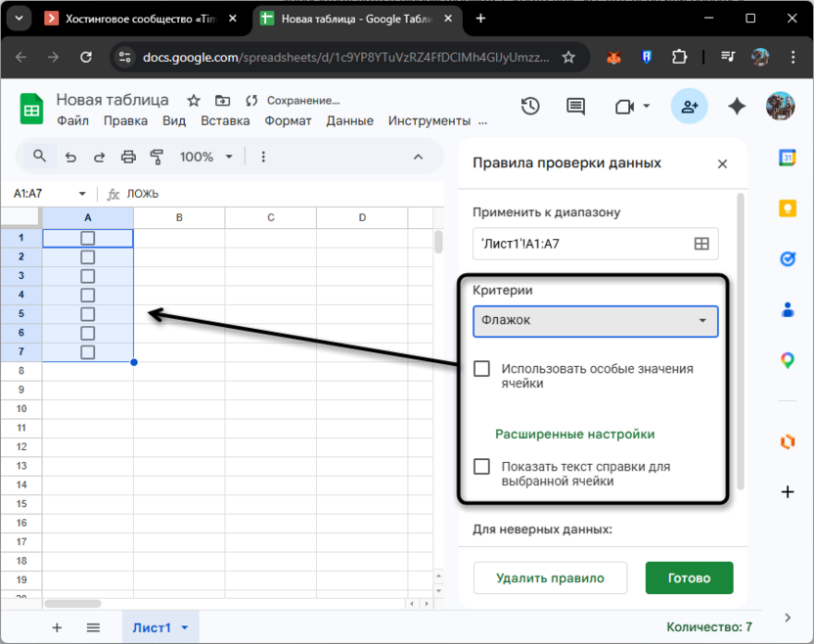The height and width of the screenshot is (644, 814).
Task: Enable 'Использовать особые значения ячейки'
Action: (x=481, y=369)
